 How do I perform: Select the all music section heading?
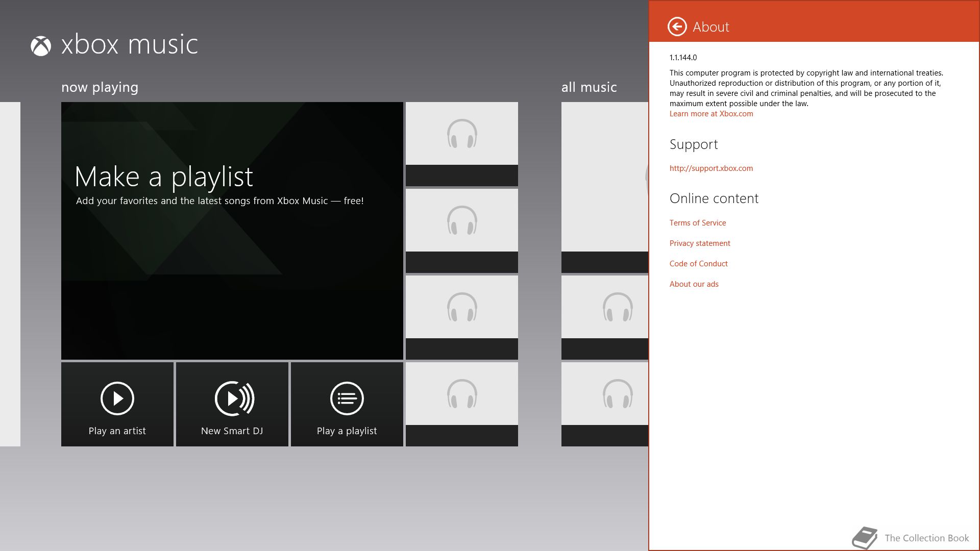click(x=589, y=87)
